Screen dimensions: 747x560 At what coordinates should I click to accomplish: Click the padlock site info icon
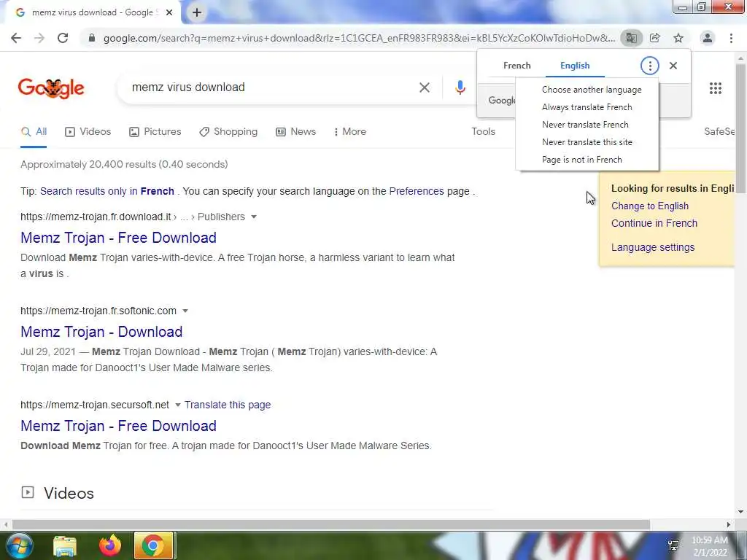[92, 38]
